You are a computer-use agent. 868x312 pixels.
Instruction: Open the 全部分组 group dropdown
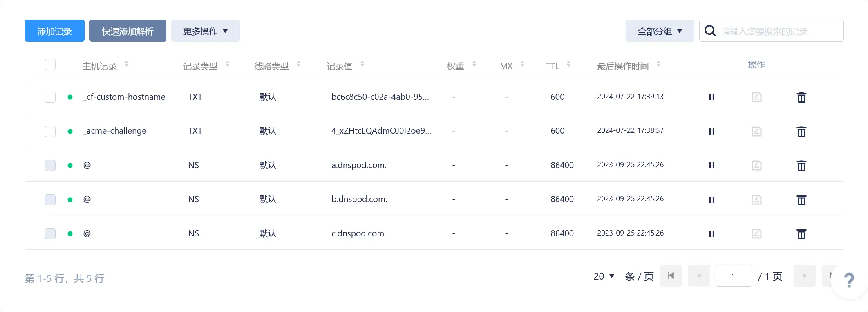pos(660,31)
